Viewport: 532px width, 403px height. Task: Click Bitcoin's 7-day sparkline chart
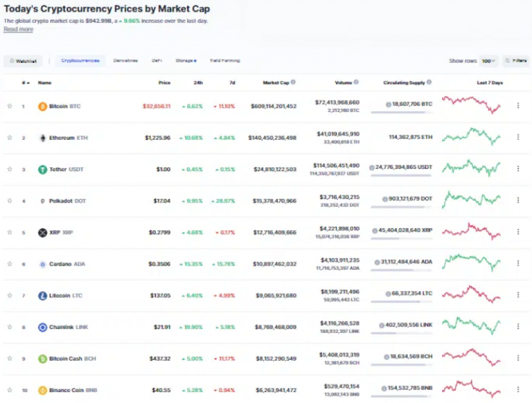point(472,106)
